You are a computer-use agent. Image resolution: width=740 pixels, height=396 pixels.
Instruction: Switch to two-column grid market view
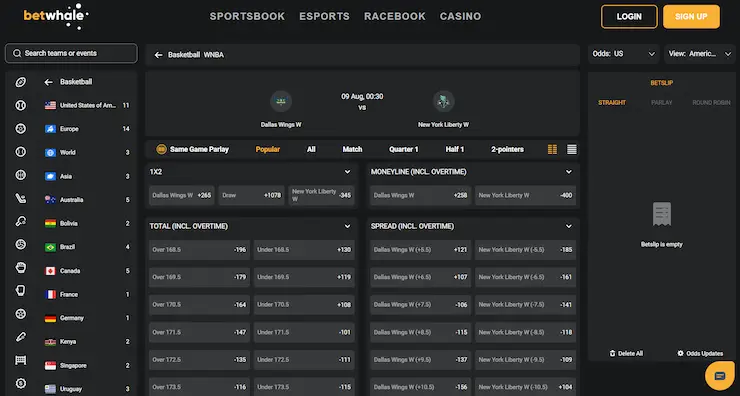point(552,149)
